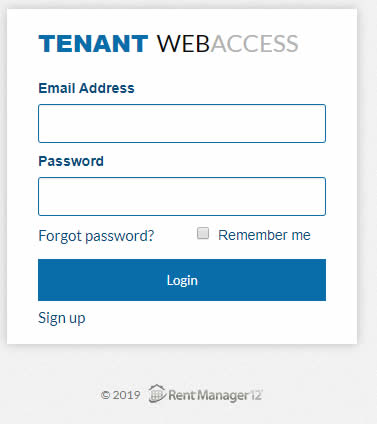Click the bold blue TENANT word in logo
Image resolution: width=377 pixels, height=424 pixels.
coord(93,44)
